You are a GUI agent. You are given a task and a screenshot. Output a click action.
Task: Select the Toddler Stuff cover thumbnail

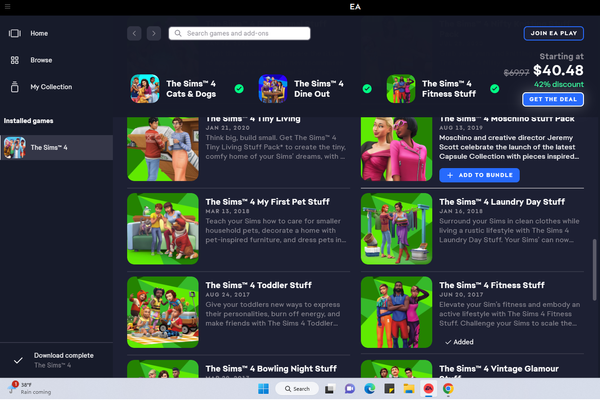pyautogui.click(x=163, y=312)
